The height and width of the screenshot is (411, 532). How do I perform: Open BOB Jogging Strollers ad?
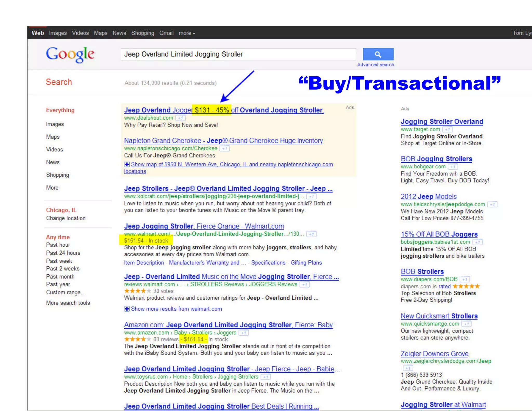click(x=436, y=159)
